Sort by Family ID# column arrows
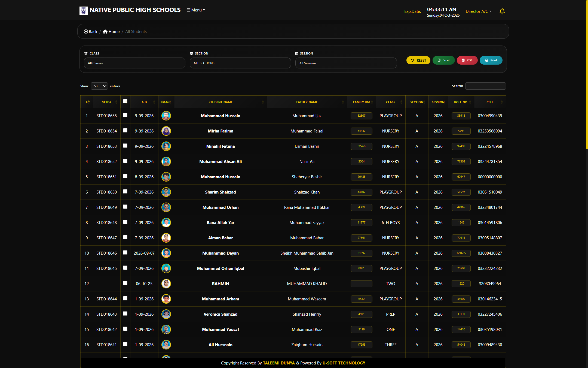 tap(372, 102)
